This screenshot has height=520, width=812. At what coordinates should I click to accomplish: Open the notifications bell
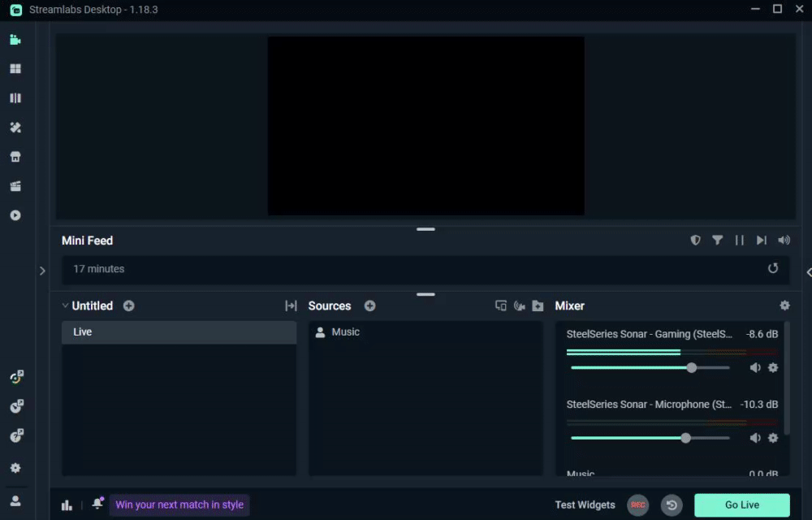tap(97, 504)
